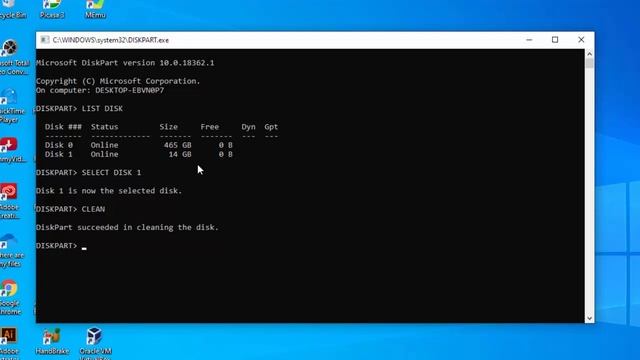Click the 'Microsoft DiskPart version 10.0.18362.1' line

125,63
